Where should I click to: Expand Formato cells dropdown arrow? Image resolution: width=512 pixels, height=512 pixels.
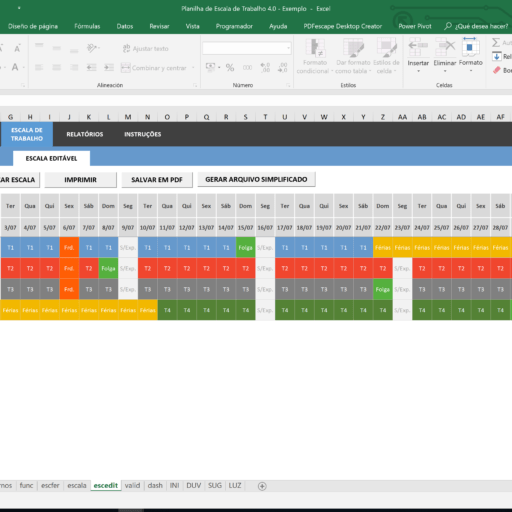click(x=471, y=71)
